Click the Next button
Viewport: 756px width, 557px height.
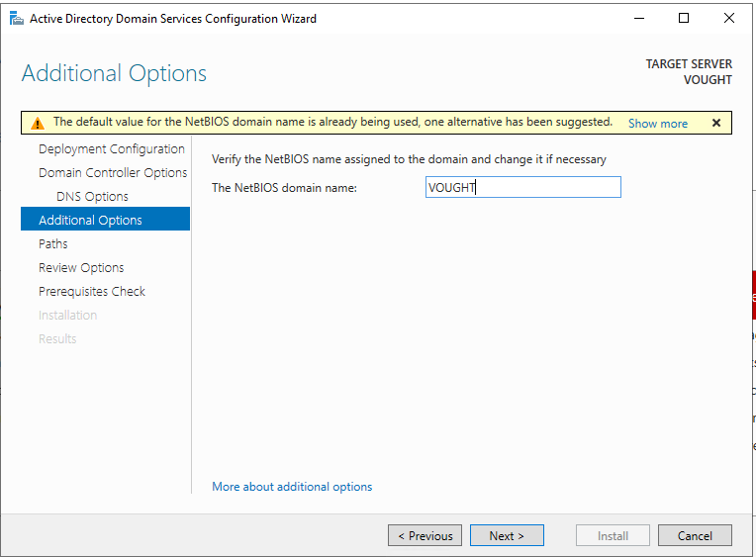507,535
